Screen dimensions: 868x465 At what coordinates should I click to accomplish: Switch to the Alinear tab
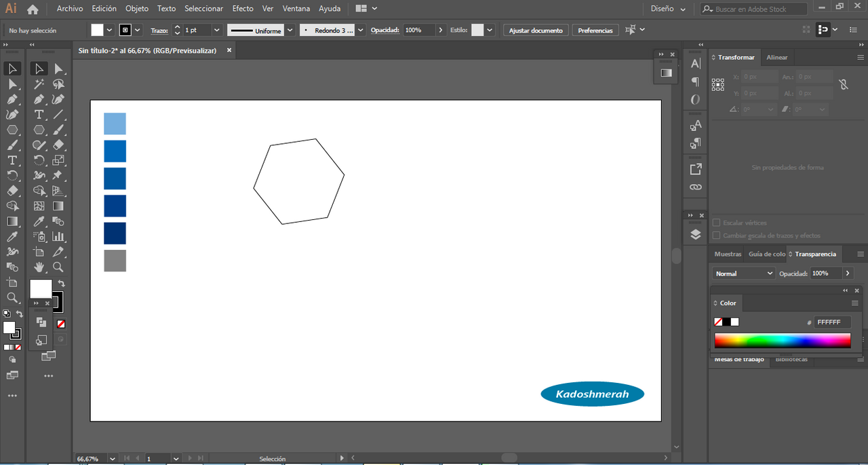tap(777, 58)
